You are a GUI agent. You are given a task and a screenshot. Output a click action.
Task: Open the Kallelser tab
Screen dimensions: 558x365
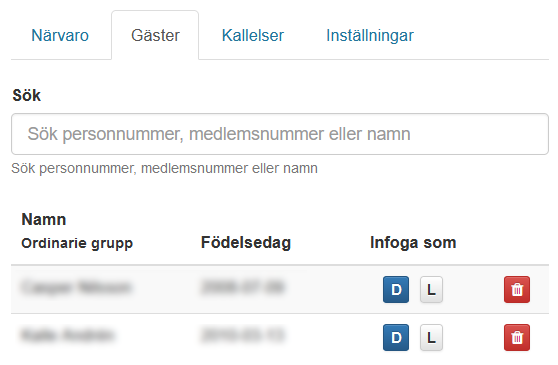253,35
